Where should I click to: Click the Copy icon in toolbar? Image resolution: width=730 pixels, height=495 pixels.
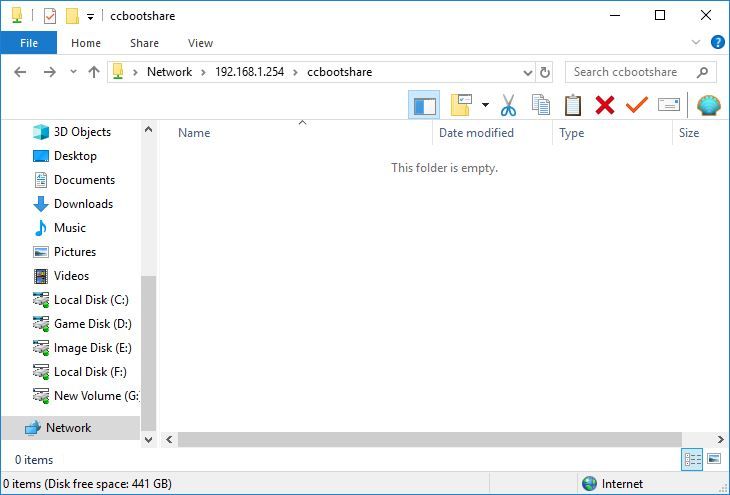pos(541,105)
